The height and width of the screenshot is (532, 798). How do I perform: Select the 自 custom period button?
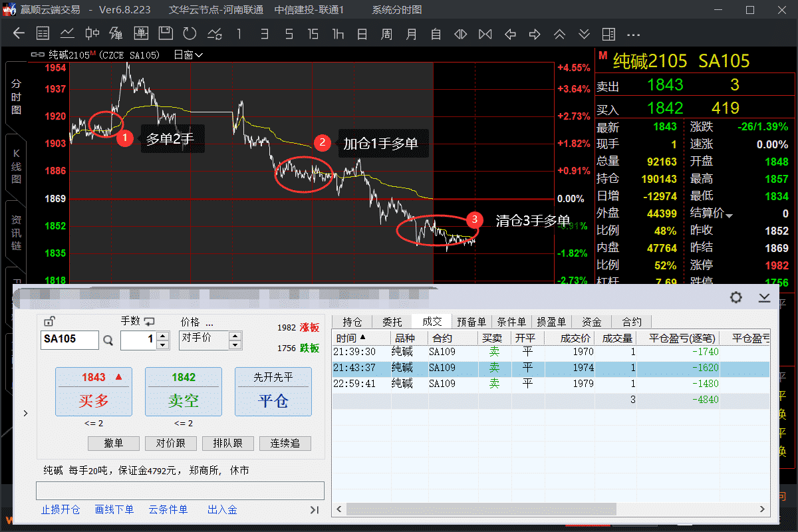[x=436, y=34]
